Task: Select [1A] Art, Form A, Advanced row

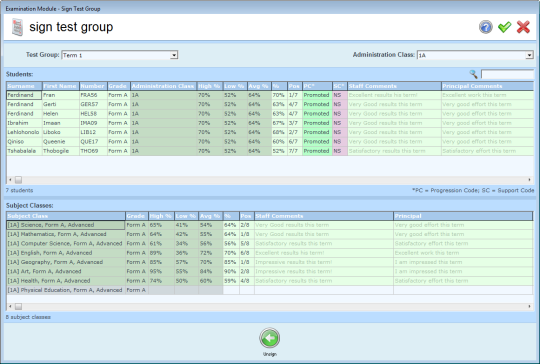Action: (270, 272)
